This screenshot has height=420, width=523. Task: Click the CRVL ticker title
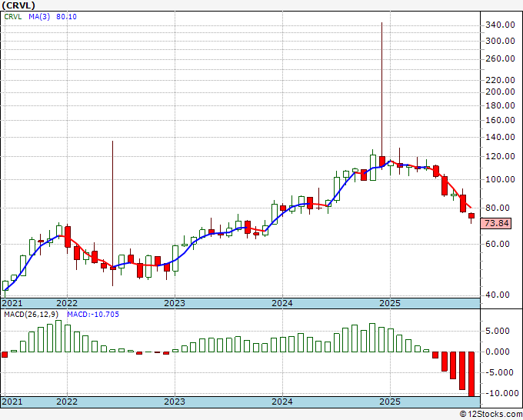(18, 5)
